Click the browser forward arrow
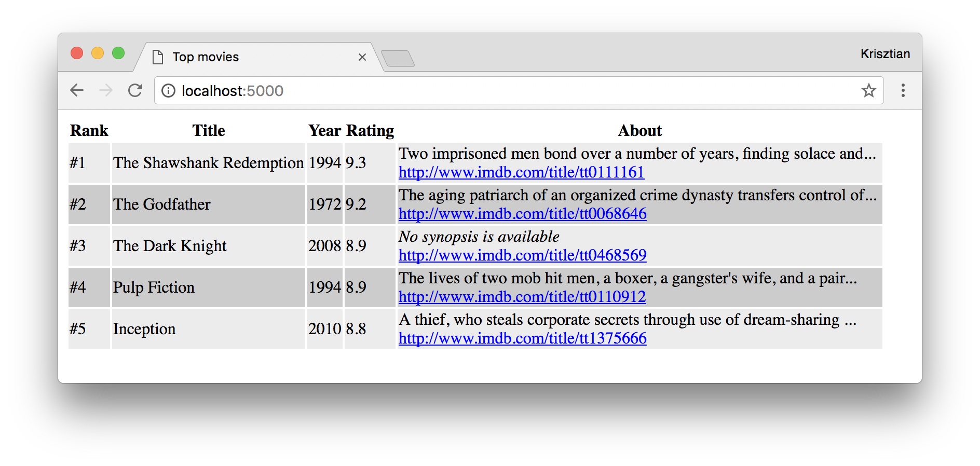Image resolution: width=980 pixels, height=466 pixels. 106,90
